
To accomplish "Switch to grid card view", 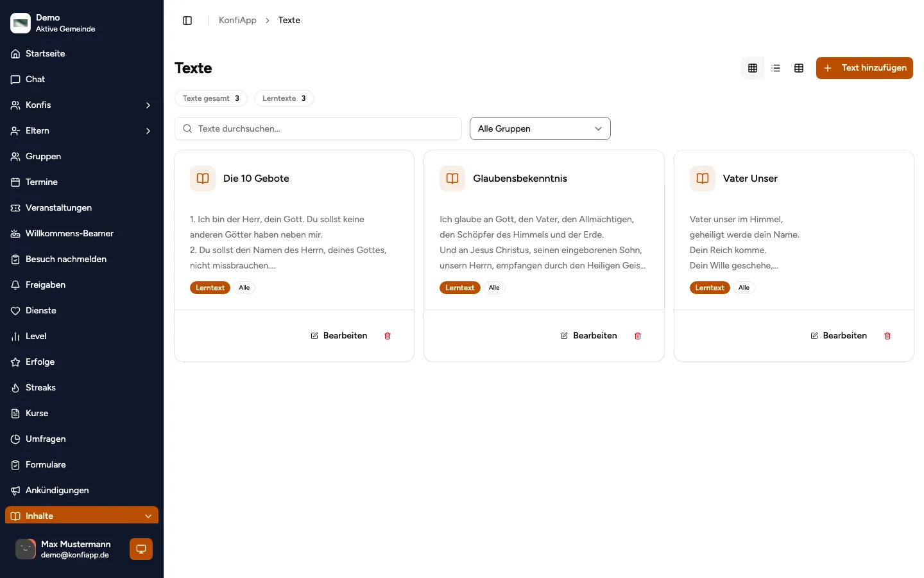I will pos(753,68).
